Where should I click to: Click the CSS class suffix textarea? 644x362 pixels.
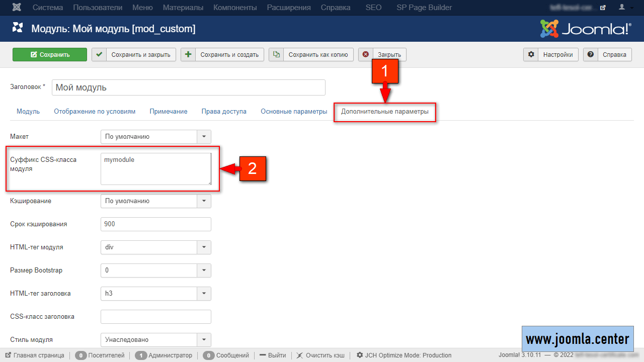coord(155,169)
